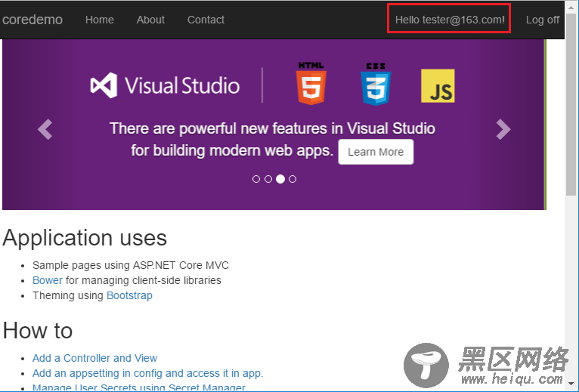Click the Hello tester@163.com! account link
The width and height of the screenshot is (579, 392).
pyautogui.click(x=450, y=20)
